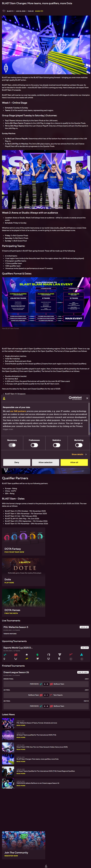The height and width of the screenshot is (868, 91).
Task: Expand Show details in cookie dialog
Action: pyautogui.click(x=79, y=454)
